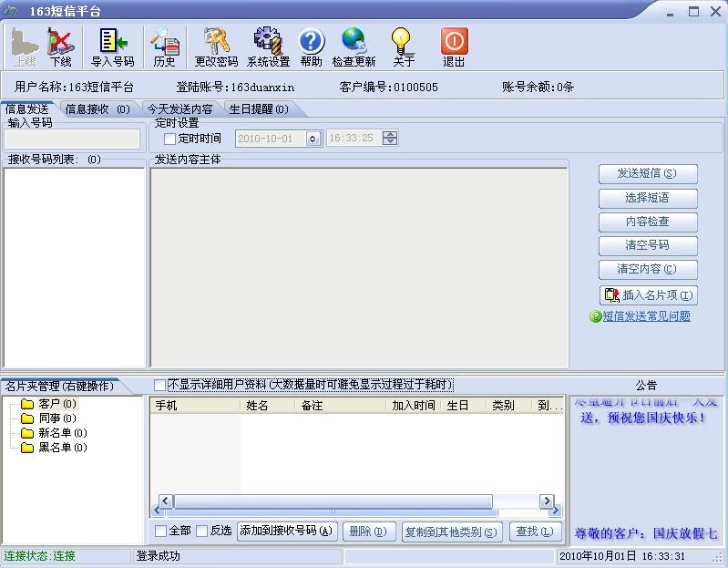Click the 发送短信 (S) button
728x568 pixels.
coord(648,174)
